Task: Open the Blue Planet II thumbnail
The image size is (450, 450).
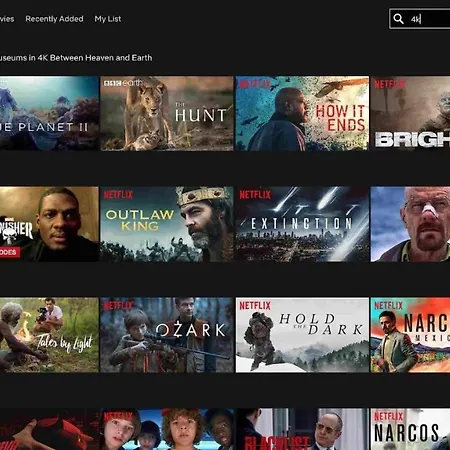Action: coord(49,113)
